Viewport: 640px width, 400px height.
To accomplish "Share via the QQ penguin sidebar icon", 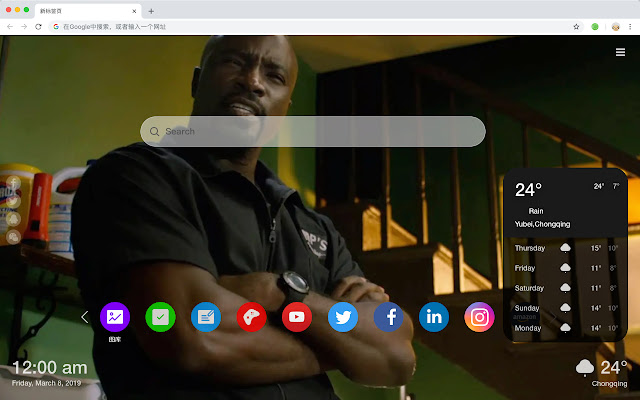I will tap(13, 219).
